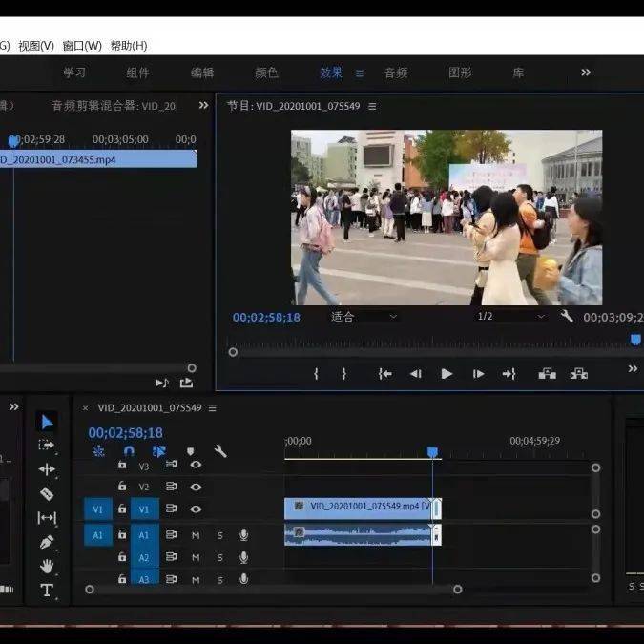Solo audio track A2
Viewport: 644px width, 644px height.
(x=219, y=557)
